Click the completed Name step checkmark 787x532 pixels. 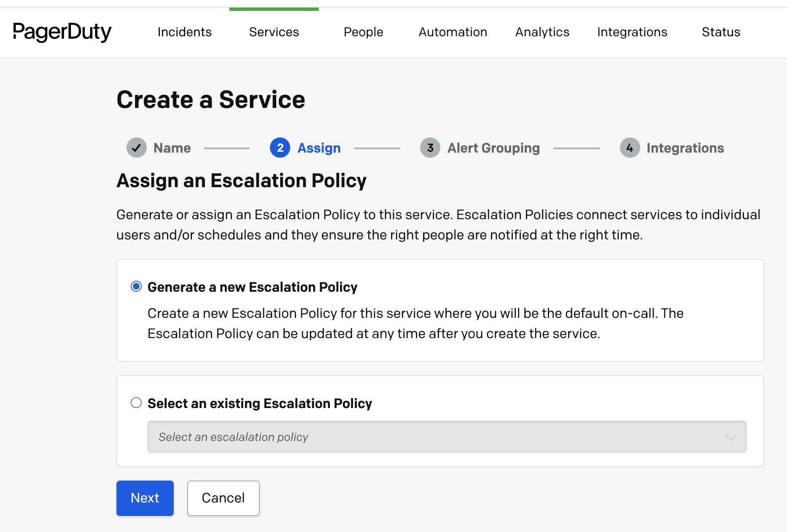click(x=137, y=148)
